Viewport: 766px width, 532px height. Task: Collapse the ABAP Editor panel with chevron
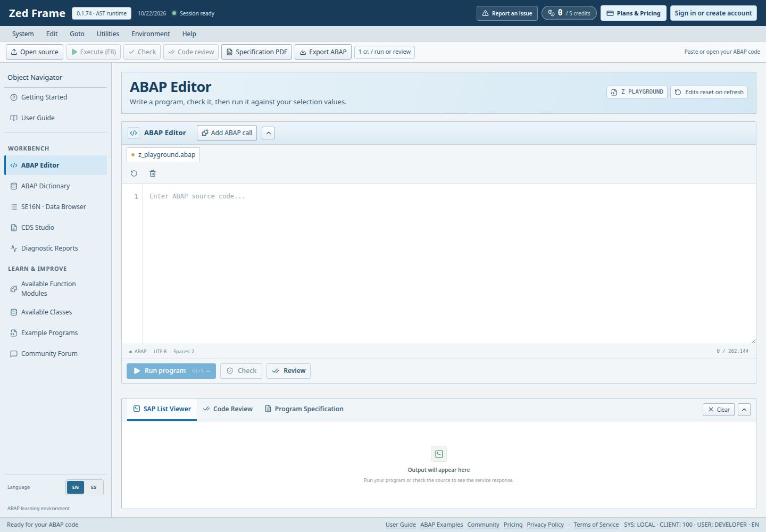269,133
